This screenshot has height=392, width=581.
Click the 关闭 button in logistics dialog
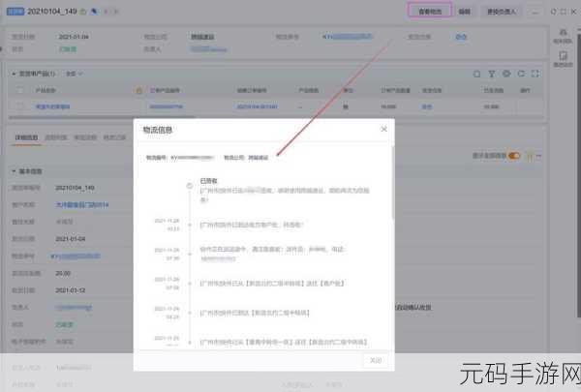pyautogui.click(x=376, y=360)
